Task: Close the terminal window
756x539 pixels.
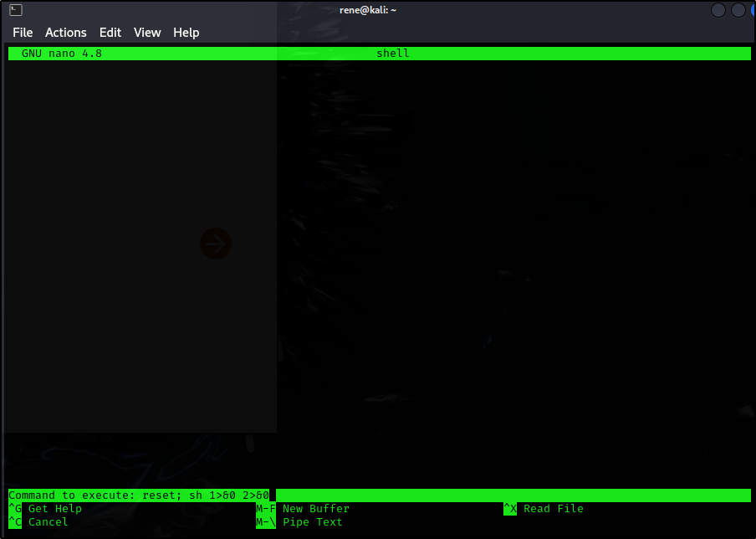Action: pos(753,10)
